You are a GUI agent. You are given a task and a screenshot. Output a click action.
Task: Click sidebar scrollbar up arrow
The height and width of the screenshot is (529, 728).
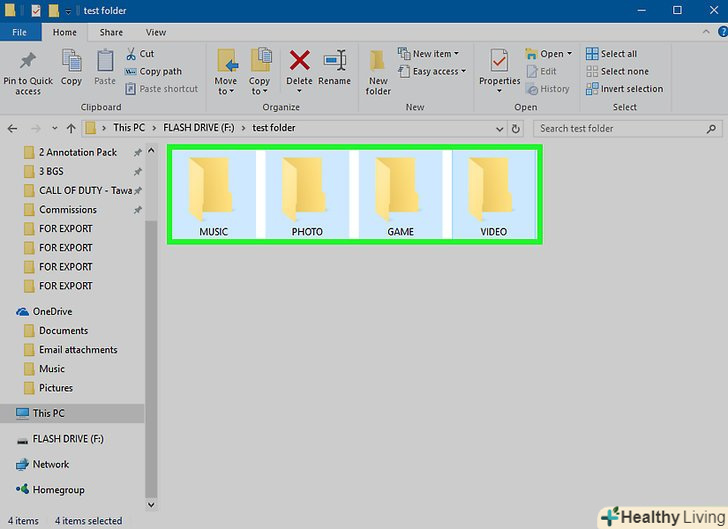pyautogui.click(x=151, y=150)
